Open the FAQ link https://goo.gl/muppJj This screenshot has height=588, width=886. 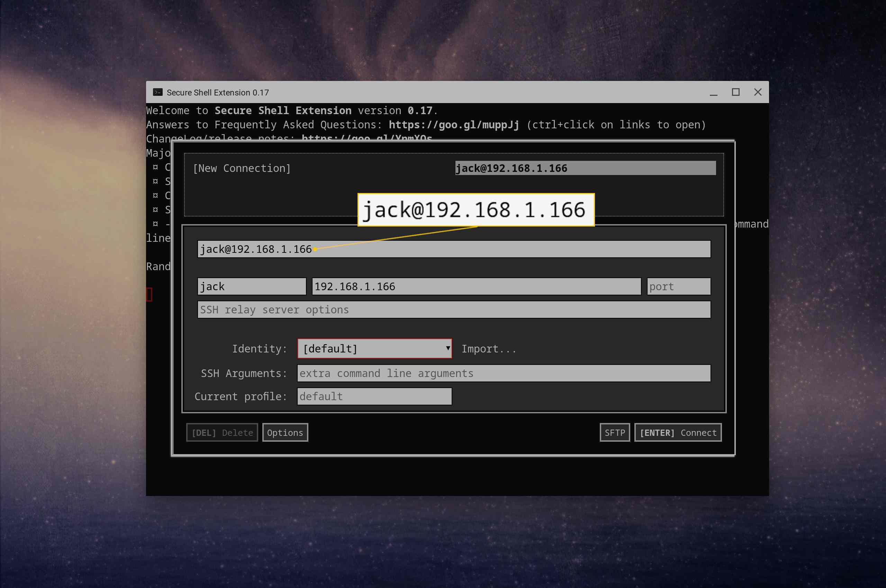pyautogui.click(x=454, y=125)
